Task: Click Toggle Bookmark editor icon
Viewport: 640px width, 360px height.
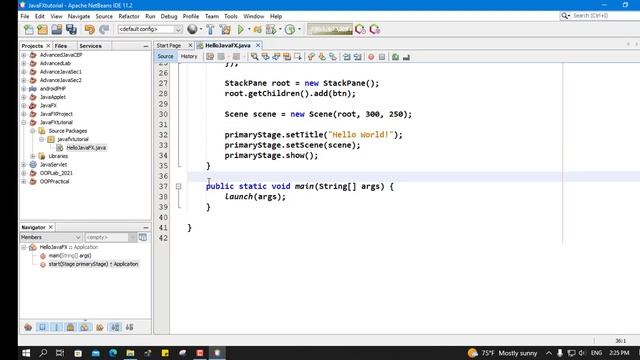Action: click(333, 57)
